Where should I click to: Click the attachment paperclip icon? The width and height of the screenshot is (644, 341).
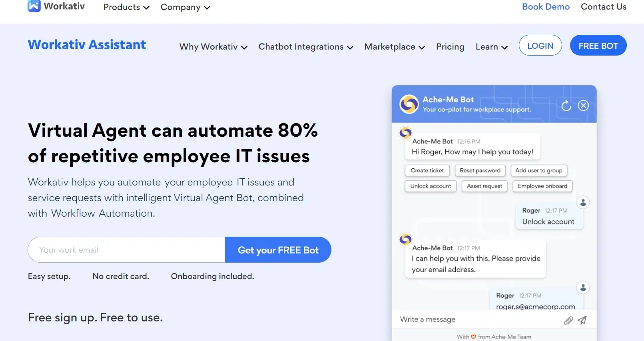(x=568, y=320)
